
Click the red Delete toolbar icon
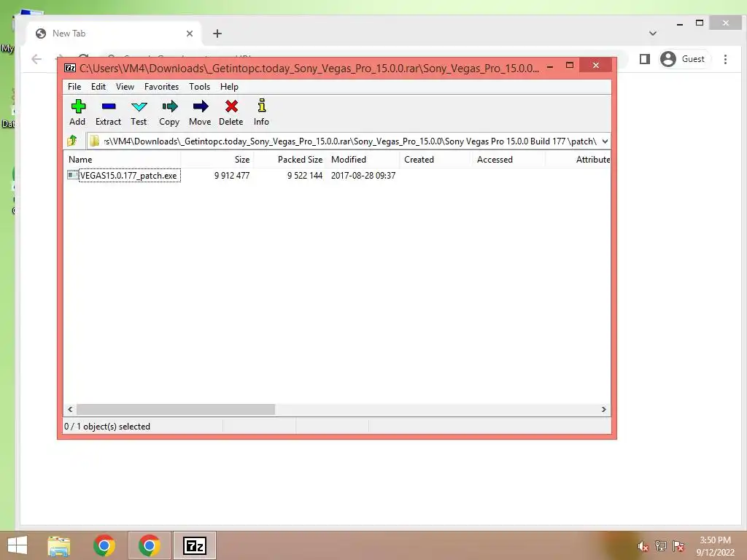[231, 106]
